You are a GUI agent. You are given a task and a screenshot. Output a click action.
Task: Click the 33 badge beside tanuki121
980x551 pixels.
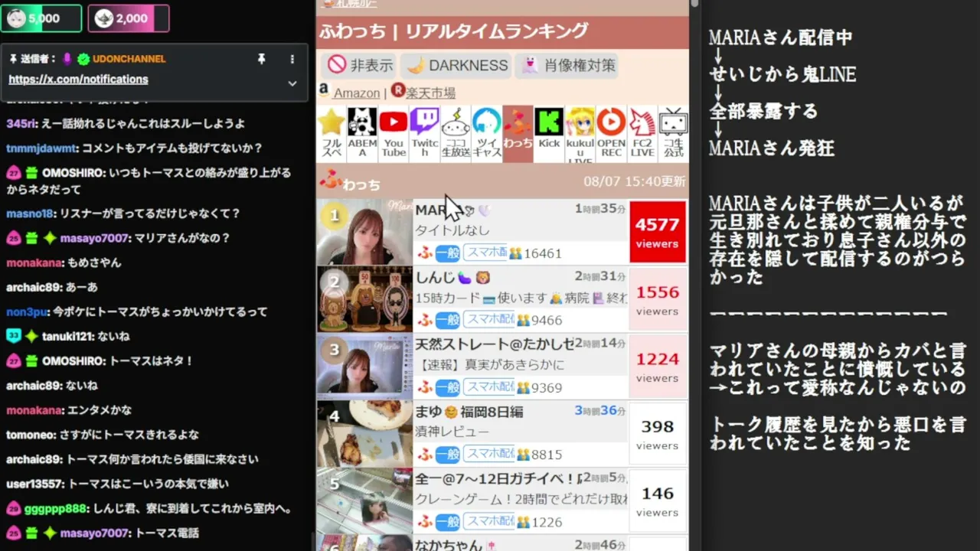click(13, 336)
